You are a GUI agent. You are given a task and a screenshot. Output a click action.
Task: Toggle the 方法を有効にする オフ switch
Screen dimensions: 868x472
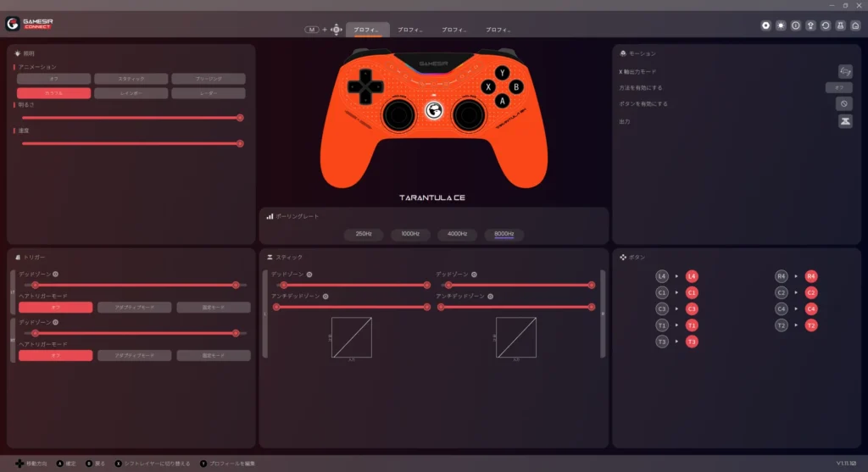click(x=838, y=87)
